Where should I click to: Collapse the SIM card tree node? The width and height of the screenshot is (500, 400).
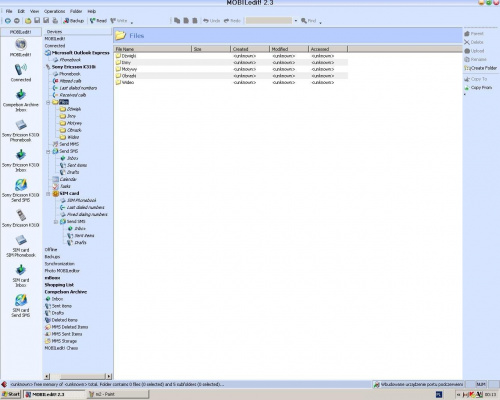pos(48,194)
